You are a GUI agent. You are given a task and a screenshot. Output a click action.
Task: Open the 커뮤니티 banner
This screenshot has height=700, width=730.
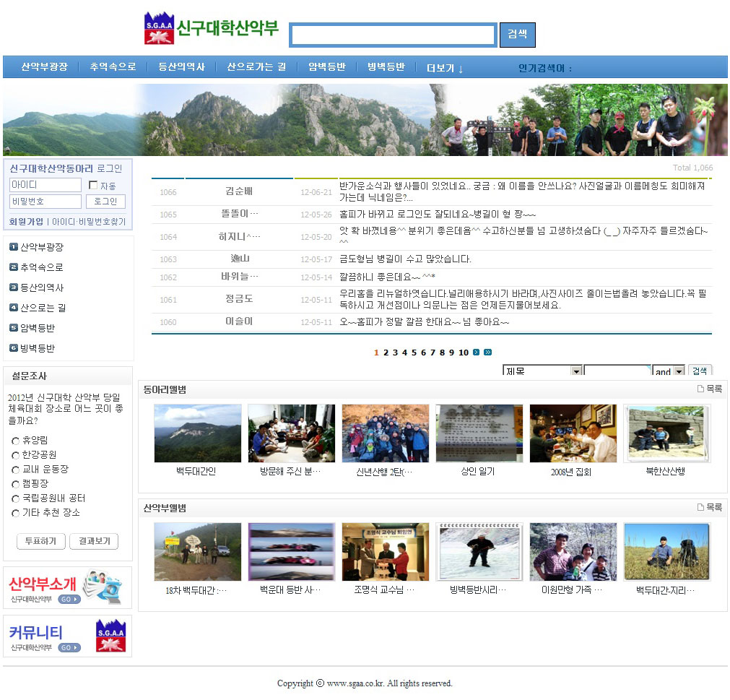coord(68,636)
